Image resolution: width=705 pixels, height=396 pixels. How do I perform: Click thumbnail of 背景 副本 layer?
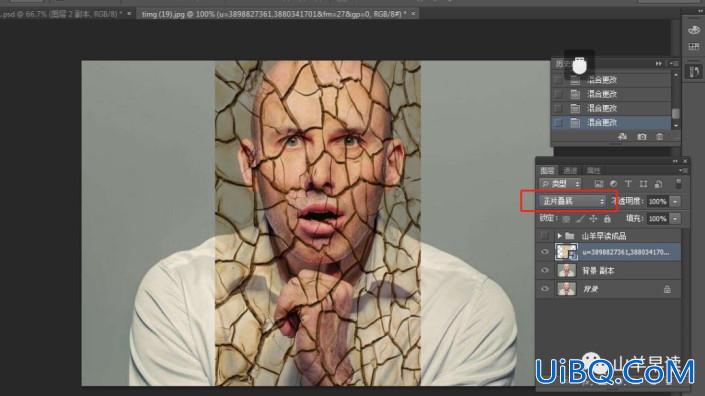pos(566,271)
